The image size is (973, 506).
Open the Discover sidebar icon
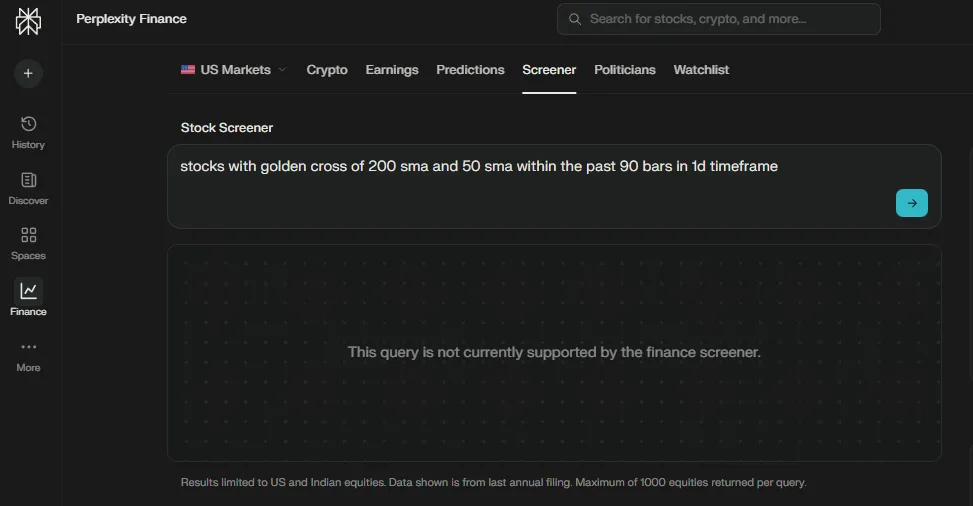28,180
